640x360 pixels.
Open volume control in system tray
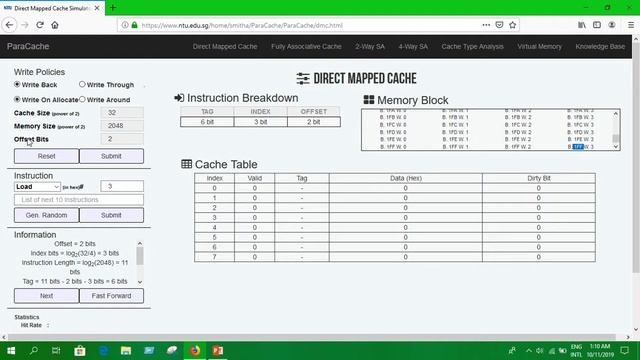[540, 351]
